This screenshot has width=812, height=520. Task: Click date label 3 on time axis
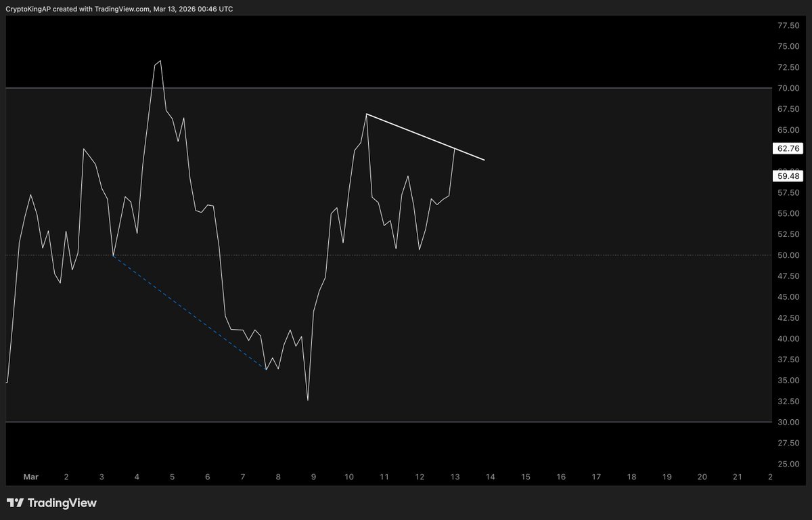[x=101, y=477]
